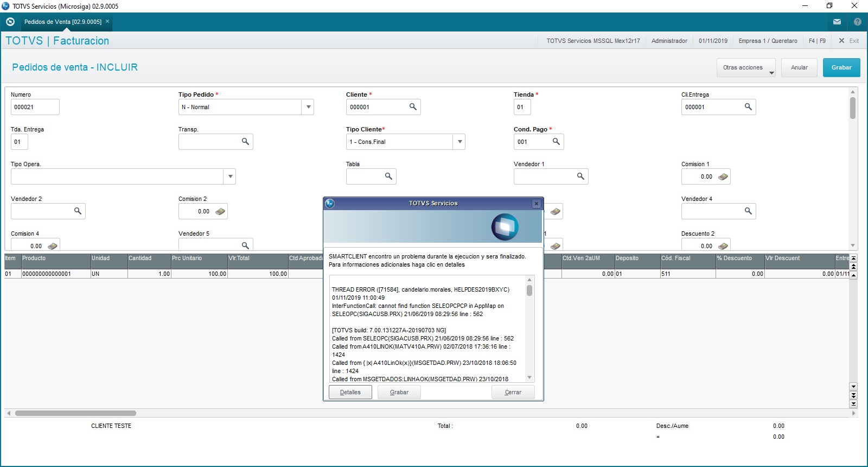The width and height of the screenshot is (868, 467).
Task: Click the TOTVS logo icon in the tab bar
Action: pos(10,22)
